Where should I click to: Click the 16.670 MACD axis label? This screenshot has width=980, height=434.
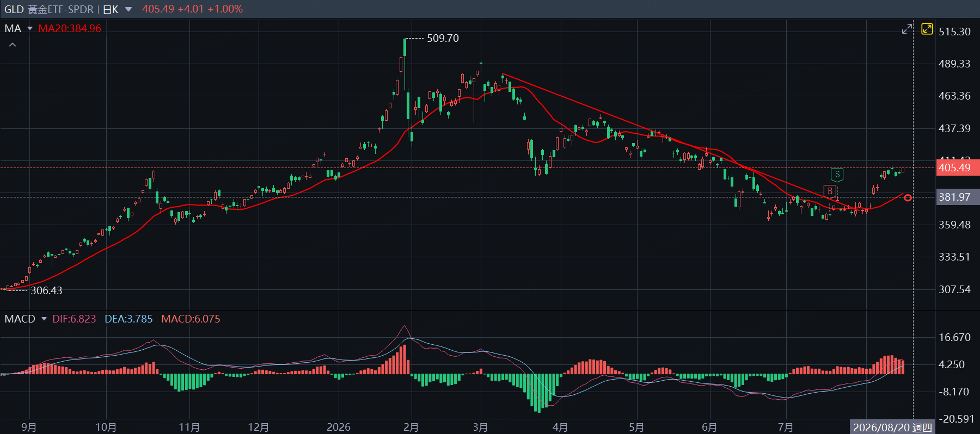click(x=954, y=337)
